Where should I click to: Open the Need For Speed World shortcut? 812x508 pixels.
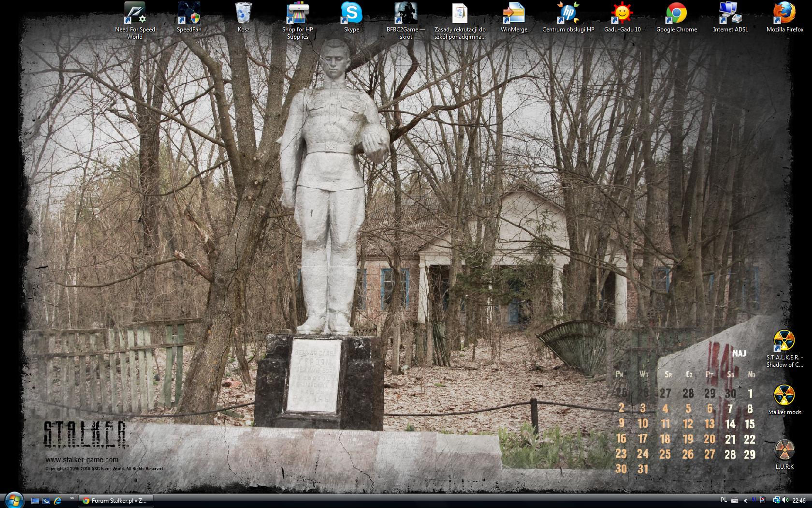point(135,14)
